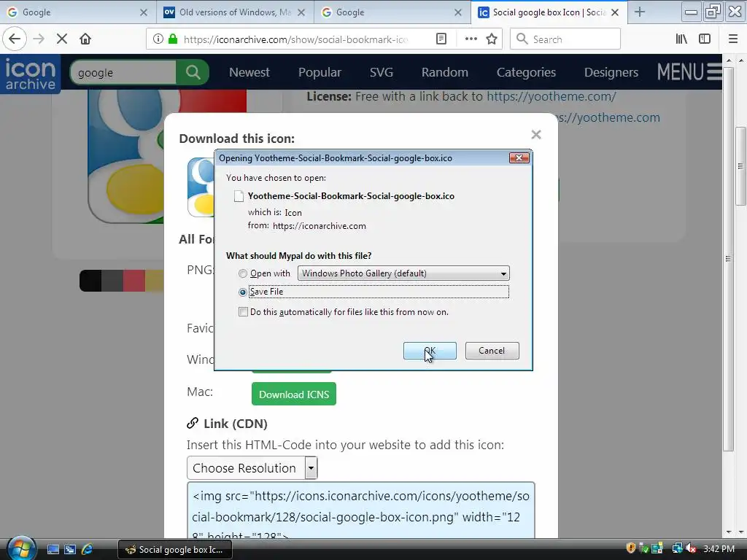
Task: Open the Library icon in toolbar
Action: pos(681,39)
